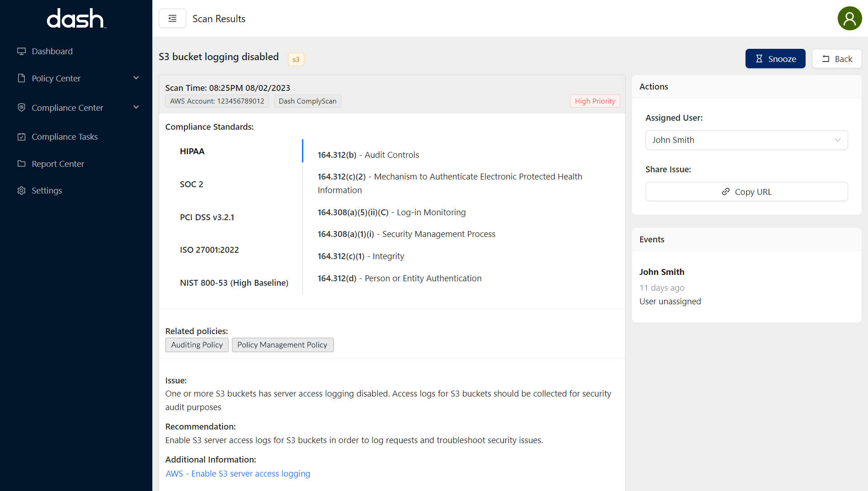Click the Dashboard monitor icon
This screenshot has width=868, height=491.
pos(21,51)
